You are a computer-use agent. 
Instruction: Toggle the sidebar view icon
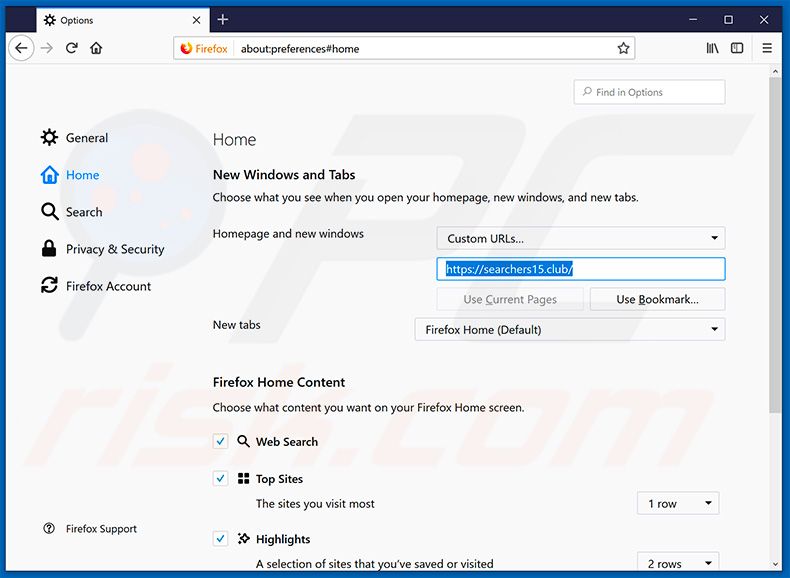point(737,48)
